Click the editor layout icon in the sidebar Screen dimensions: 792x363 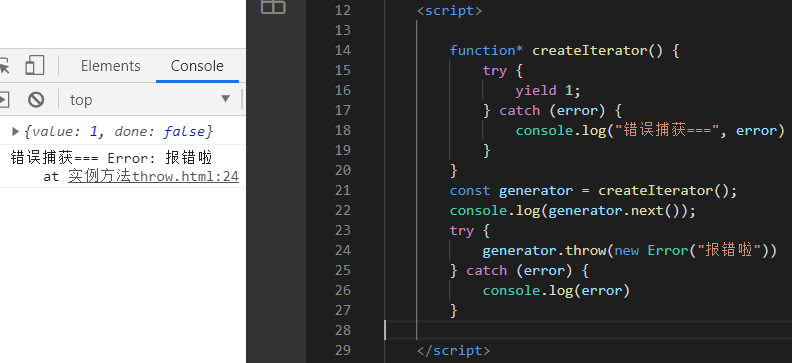tap(273, 6)
